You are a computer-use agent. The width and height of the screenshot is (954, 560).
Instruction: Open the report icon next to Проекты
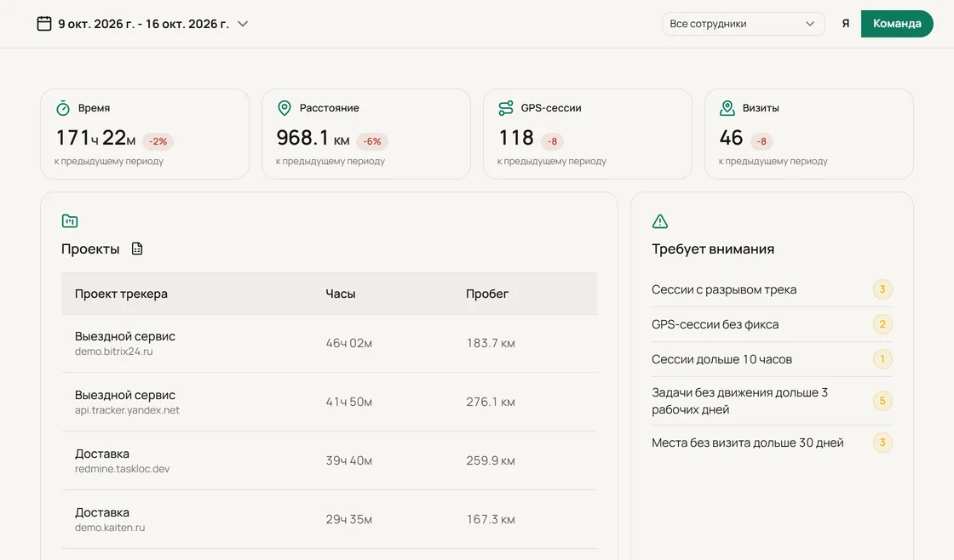137,249
